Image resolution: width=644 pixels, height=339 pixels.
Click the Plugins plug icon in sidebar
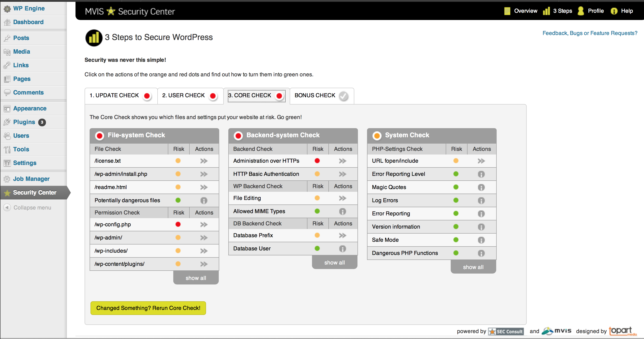coord(7,122)
